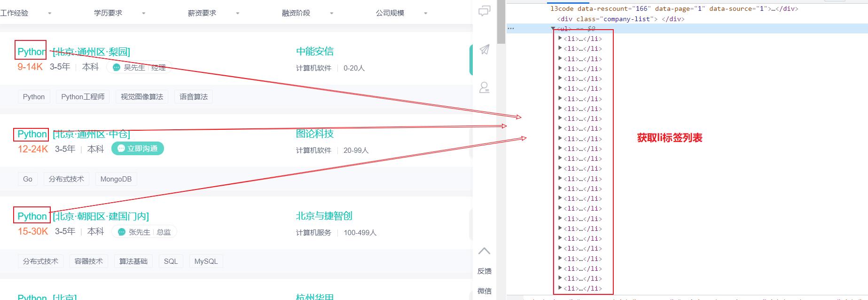Click the salary text 9-14K

pos(30,67)
